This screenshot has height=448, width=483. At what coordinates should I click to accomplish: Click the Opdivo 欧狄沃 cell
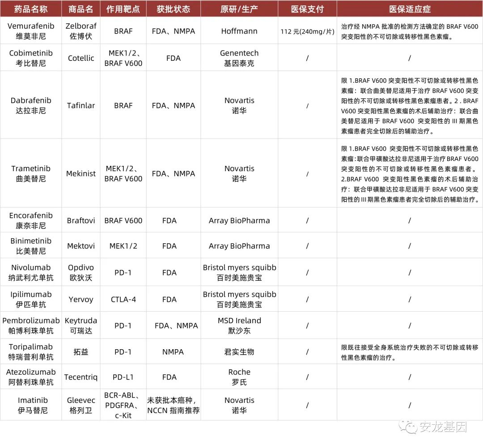click(81, 272)
